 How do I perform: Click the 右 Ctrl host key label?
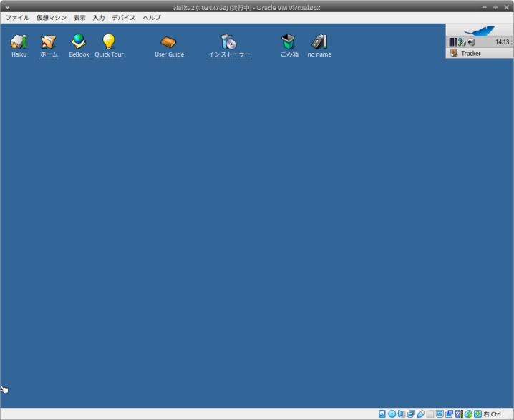pos(492,414)
